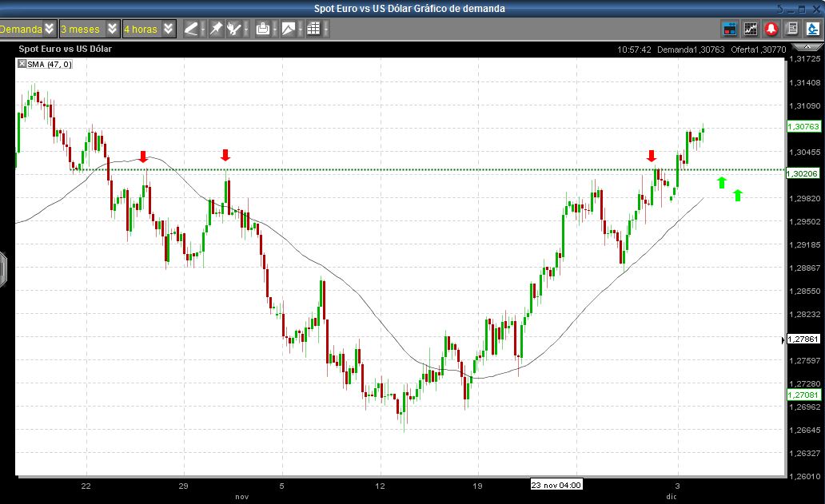The image size is (825, 504).
Task: Click the stamp/print icon in the toolbar
Action: [262, 29]
